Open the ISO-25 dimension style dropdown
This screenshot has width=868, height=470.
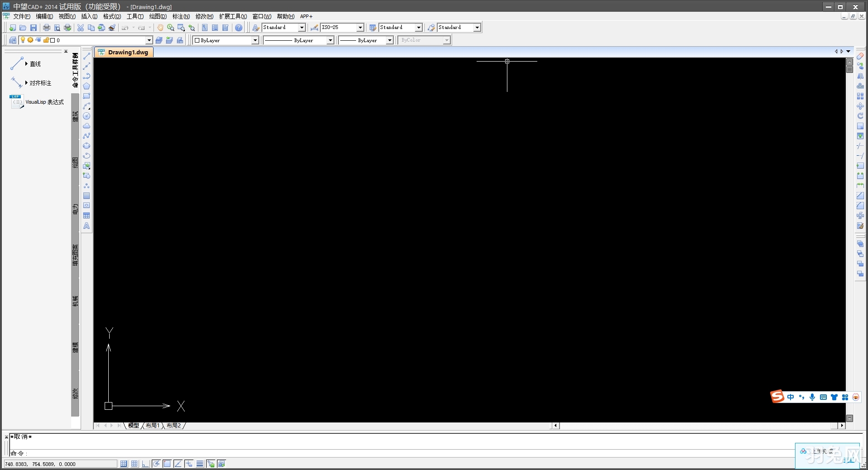360,27
